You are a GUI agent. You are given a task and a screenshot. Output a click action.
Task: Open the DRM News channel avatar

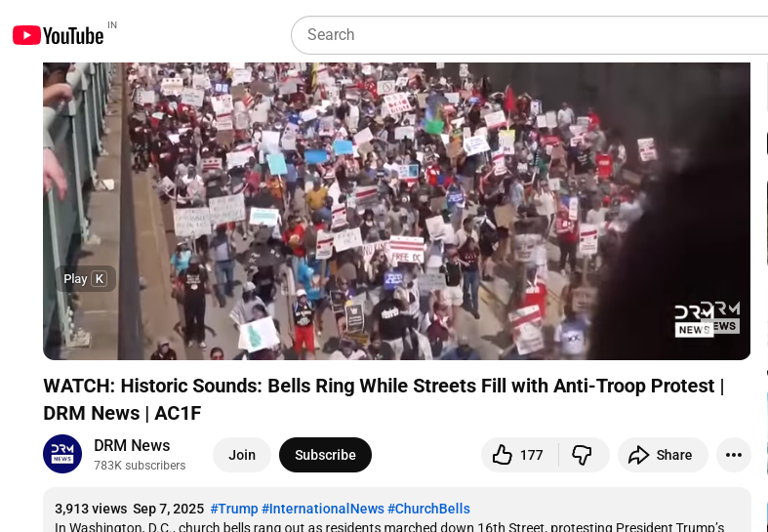[x=62, y=454]
